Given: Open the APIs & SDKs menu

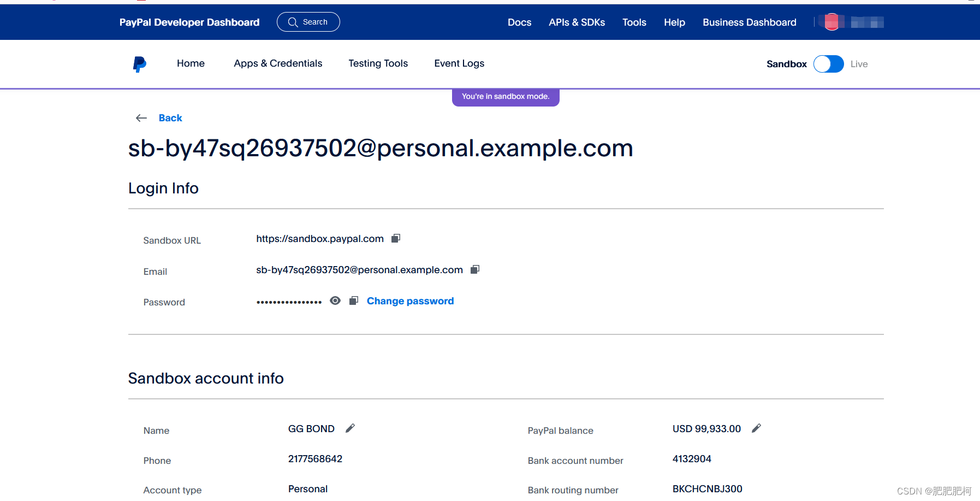Looking at the screenshot, I should (577, 22).
